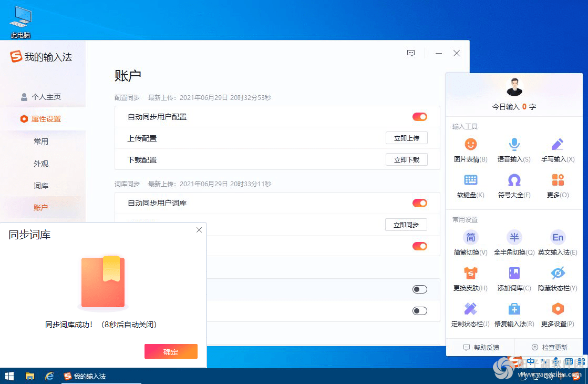The width and height of the screenshot is (588, 384).
Task: Open 修复输入法 repair tool
Action: click(513, 315)
